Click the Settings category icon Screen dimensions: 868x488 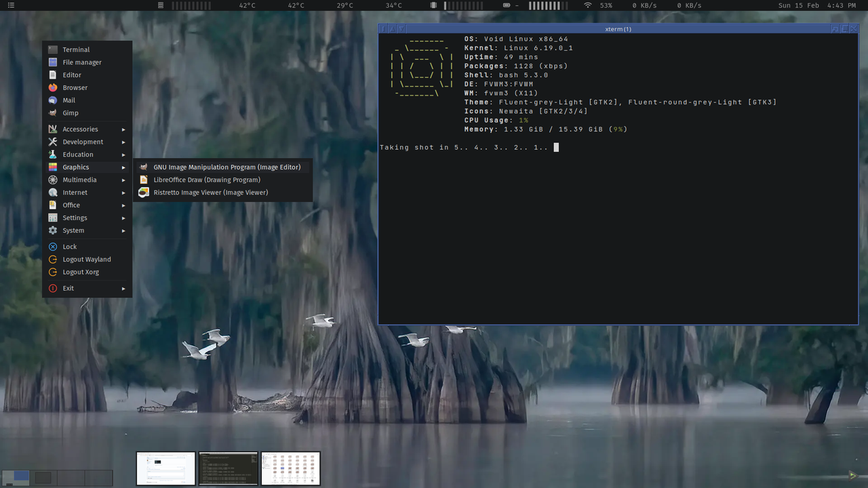(x=53, y=218)
